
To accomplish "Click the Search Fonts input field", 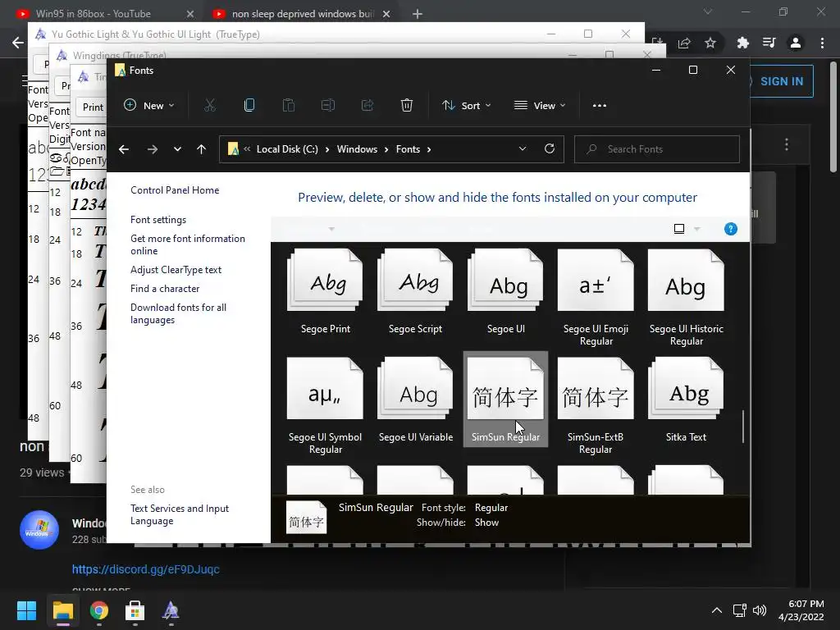I will click(x=657, y=149).
